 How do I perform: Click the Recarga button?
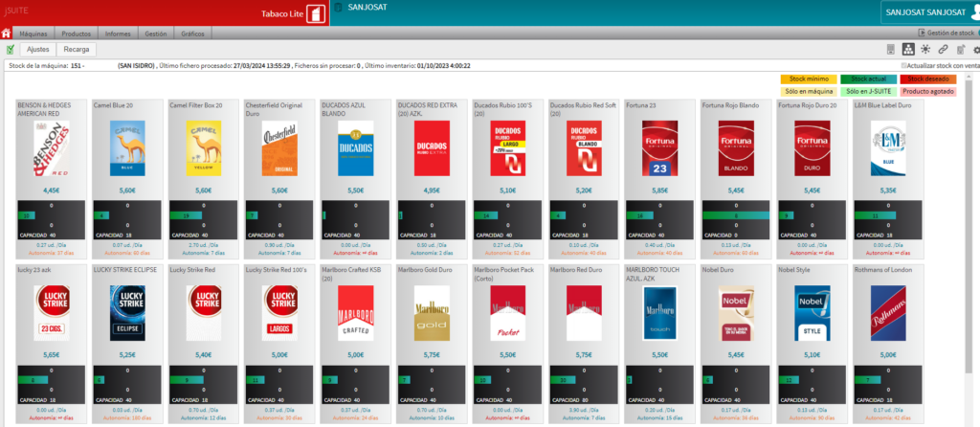coord(77,50)
